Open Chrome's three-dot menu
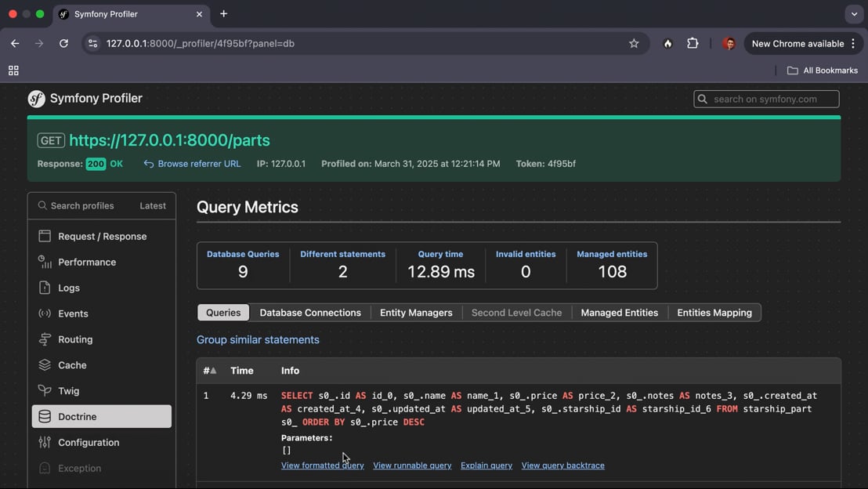This screenshot has height=489, width=868. tap(853, 43)
